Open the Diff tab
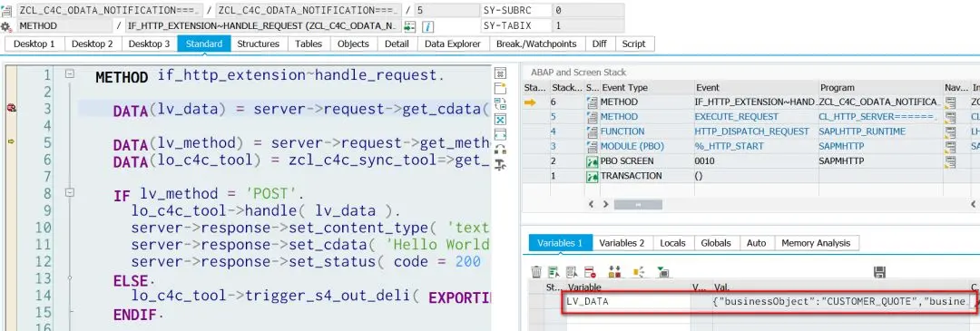Image resolution: width=980 pixels, height=331 pixels. pyautogui.click(x=600, y=44)
